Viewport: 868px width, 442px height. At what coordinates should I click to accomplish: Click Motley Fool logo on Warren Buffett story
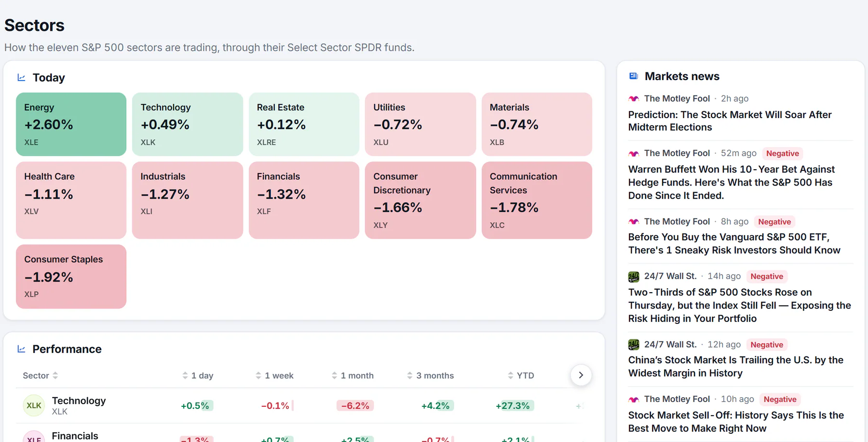634,154
